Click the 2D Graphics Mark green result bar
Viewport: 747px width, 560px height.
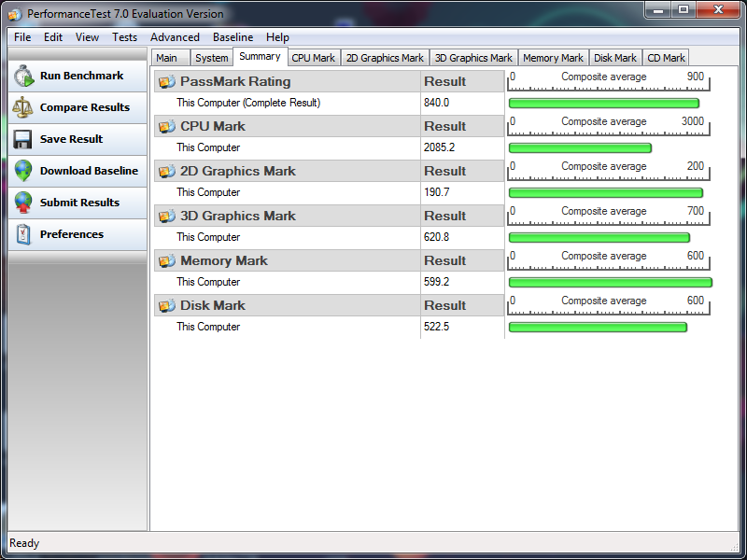605,193
